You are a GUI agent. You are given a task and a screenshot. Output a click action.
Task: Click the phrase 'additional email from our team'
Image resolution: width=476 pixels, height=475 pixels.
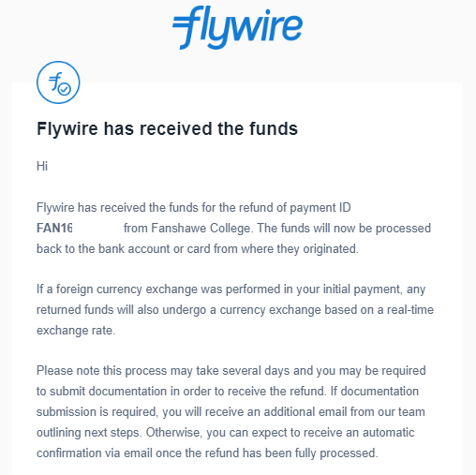coord(345,412)
